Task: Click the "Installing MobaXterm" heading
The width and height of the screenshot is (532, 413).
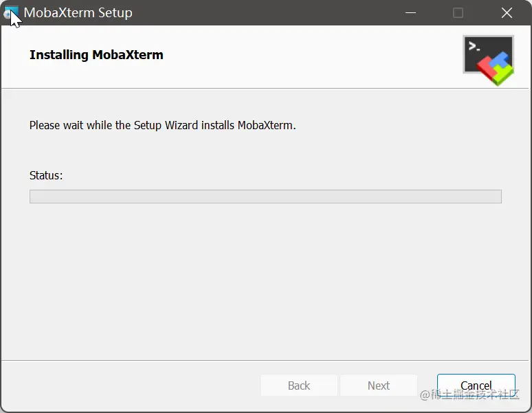Action: point(96,55)
